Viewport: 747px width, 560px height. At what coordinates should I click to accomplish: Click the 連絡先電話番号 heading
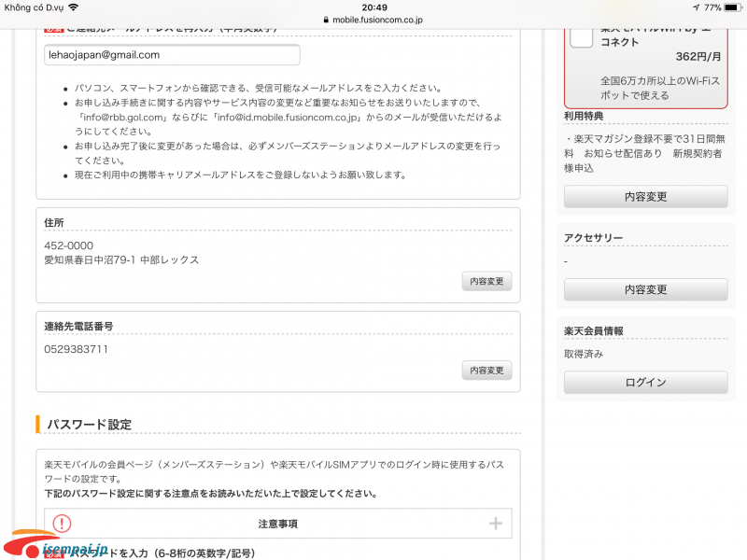(78, 326)
